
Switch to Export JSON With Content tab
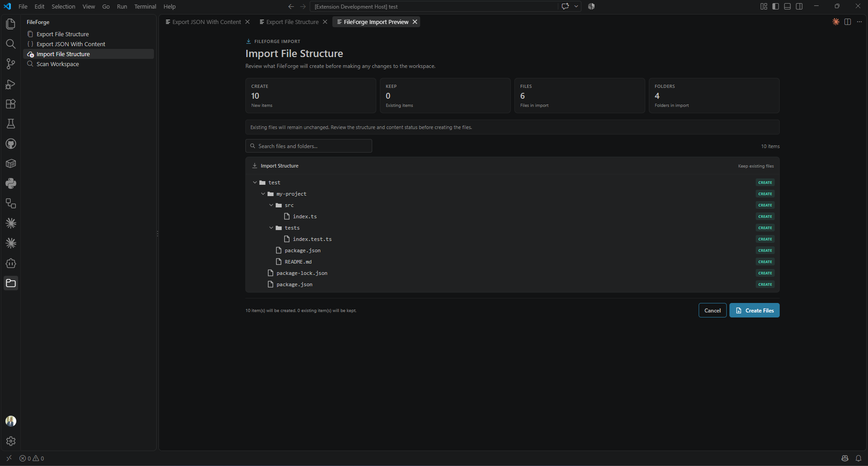[206, 22]
